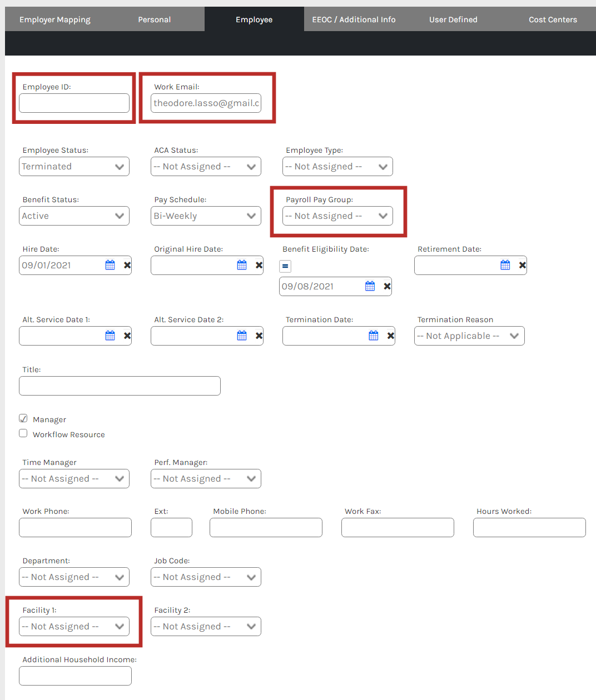Click the Mobile Phone input field
This screenshot has height=700, width=596.
[x=266, y=528]
